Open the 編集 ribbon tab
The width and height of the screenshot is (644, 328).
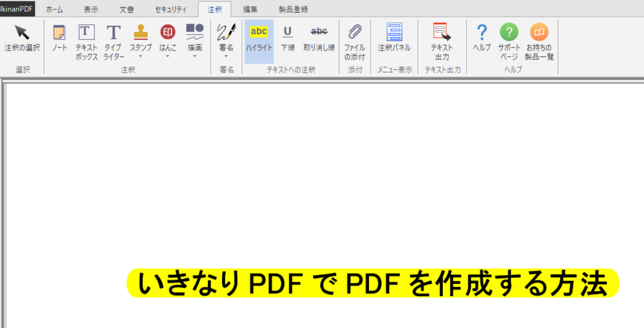pos(250,9)
